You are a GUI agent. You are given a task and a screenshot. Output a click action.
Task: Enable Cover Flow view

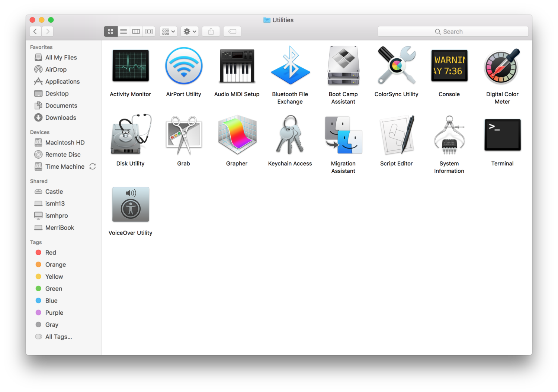pos(148,31)
